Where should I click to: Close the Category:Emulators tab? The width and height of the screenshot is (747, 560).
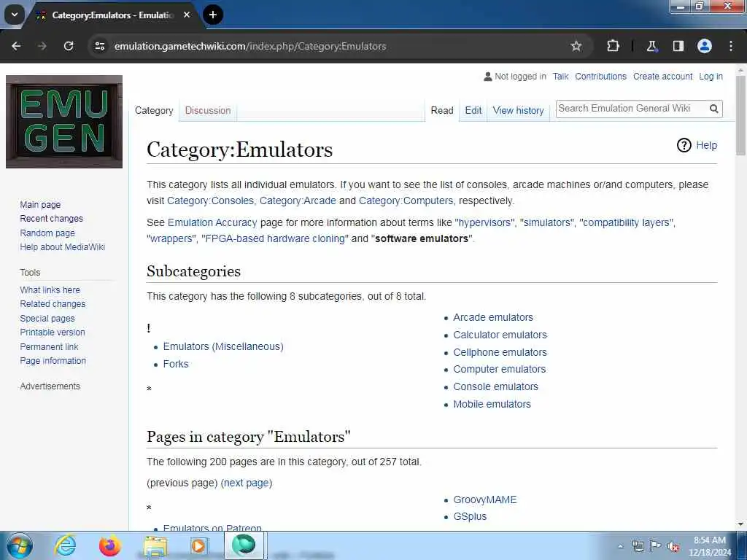[187, 15]
